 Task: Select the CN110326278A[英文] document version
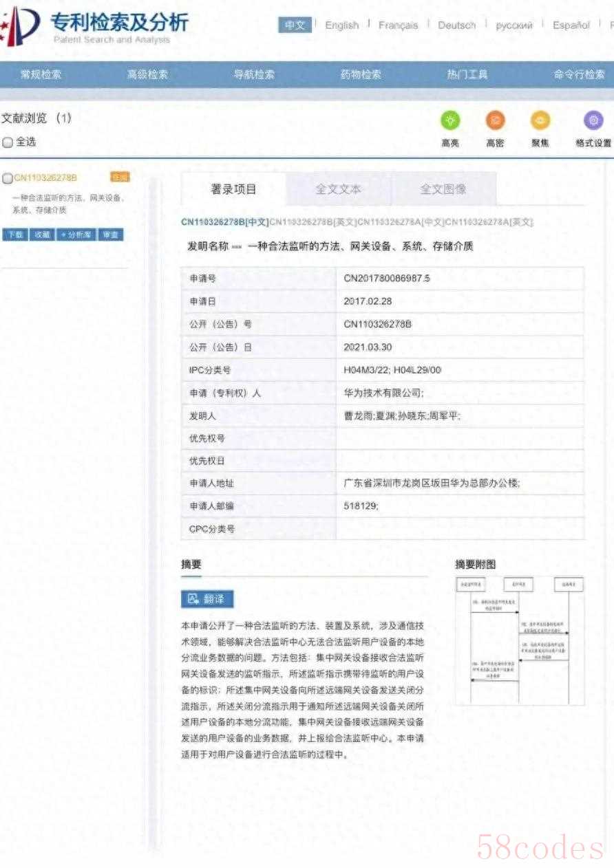(x=489, y=222)
